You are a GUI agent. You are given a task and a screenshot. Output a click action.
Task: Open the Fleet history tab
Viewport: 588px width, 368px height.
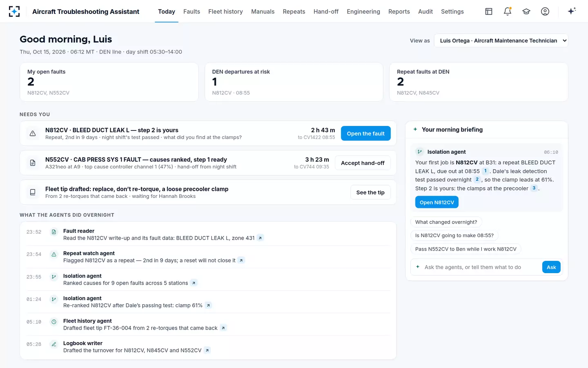pyautogui.click(x=225, y=11)
